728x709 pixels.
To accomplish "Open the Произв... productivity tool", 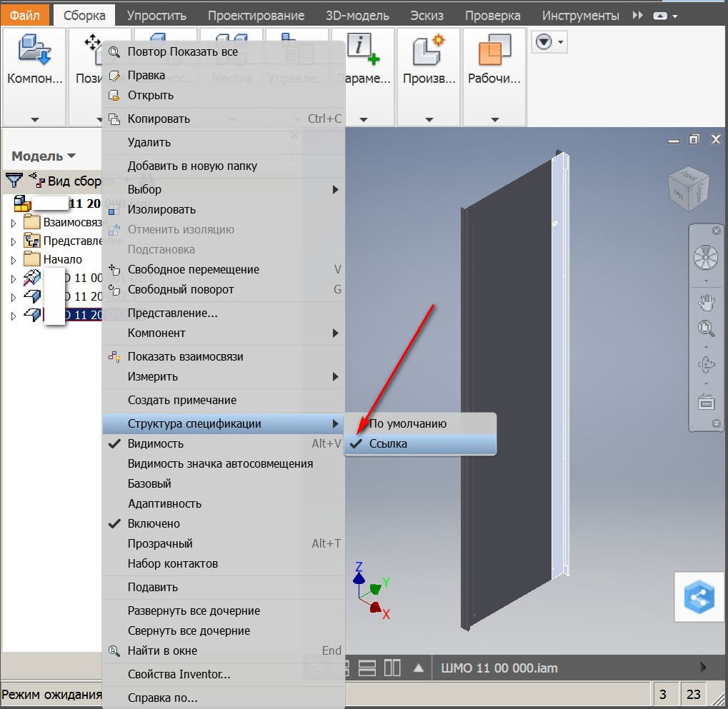I will tap(429, 59).
